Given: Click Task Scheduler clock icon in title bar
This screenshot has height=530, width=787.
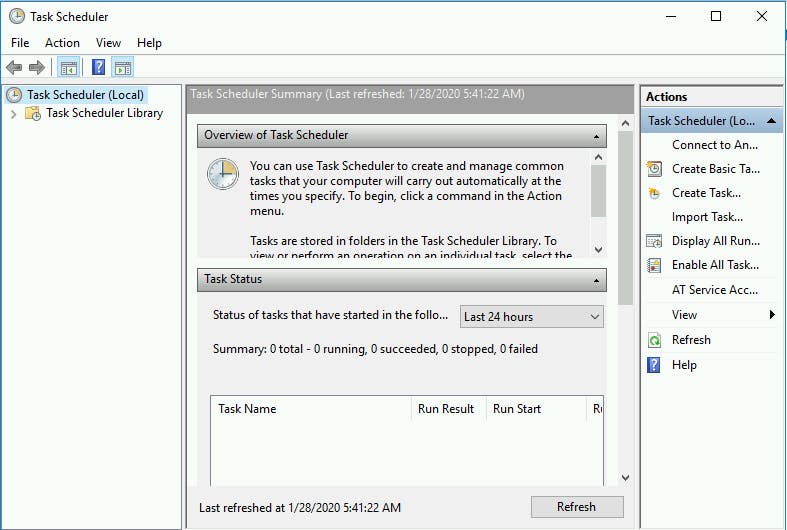Looking at the screenshot, I should click(17, 17).
